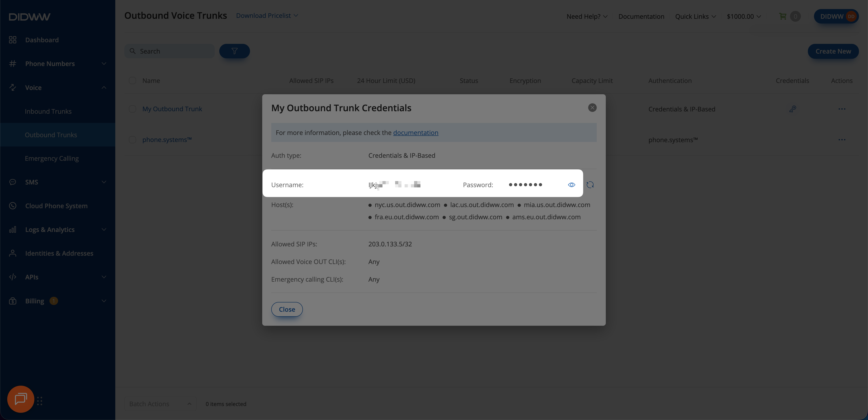Open Outbound Trunks page

[51, 135]
